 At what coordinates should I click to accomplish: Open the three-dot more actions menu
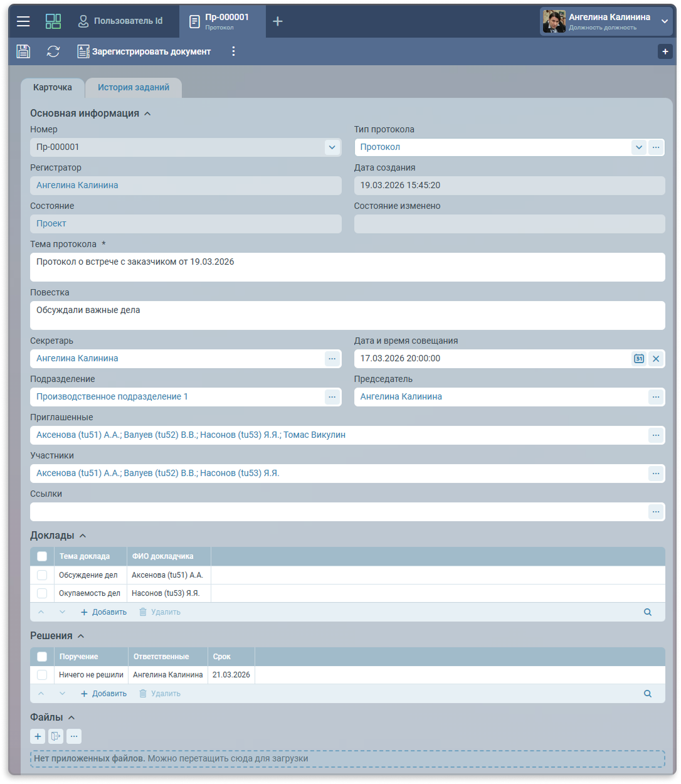(x=233, y=51)
